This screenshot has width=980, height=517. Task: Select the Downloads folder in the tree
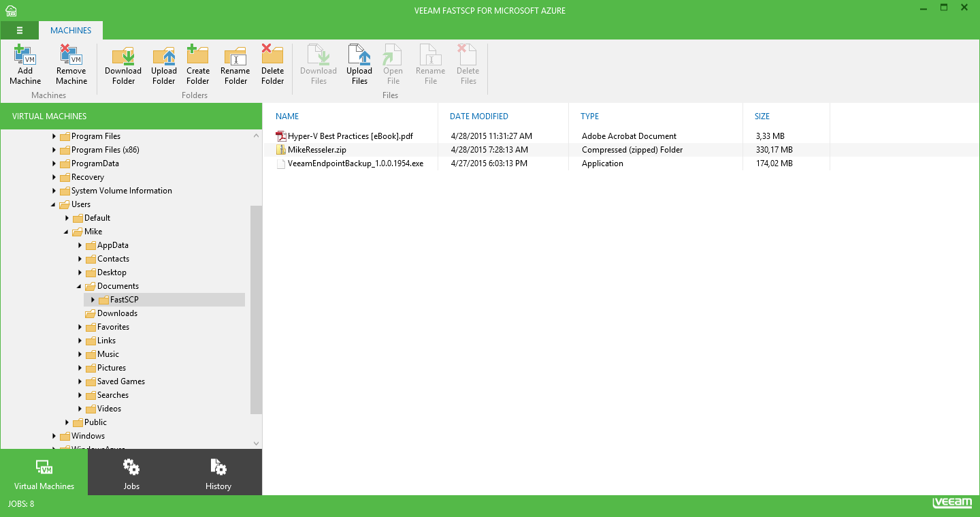tap(117, 313)
